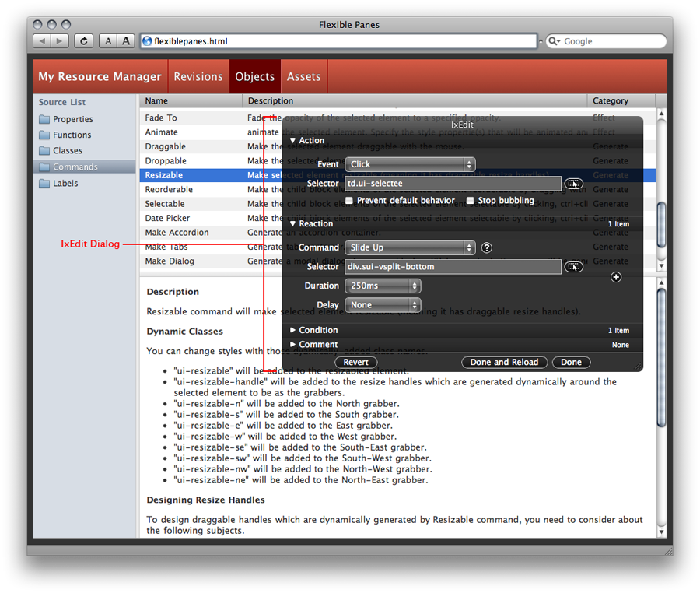
Task: Open the Duration dropdown showing 250ms
Action: (x=383, y=286)
